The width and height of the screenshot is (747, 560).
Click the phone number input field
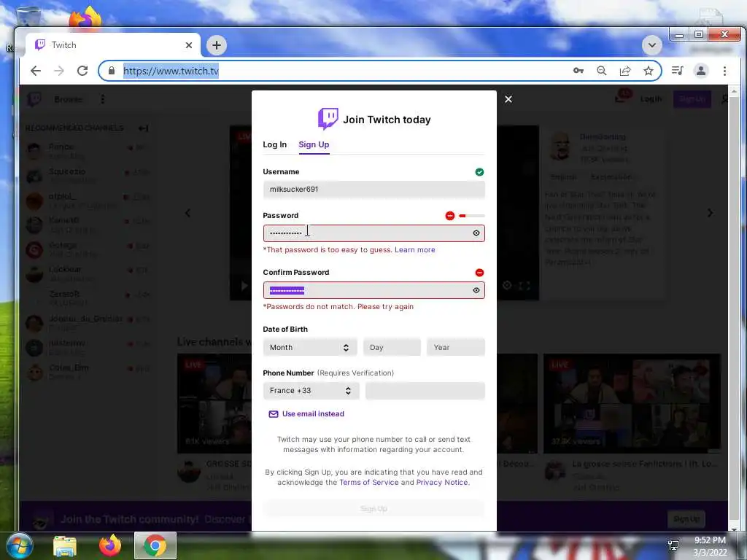pyautogui.click(x=425, y=391)
